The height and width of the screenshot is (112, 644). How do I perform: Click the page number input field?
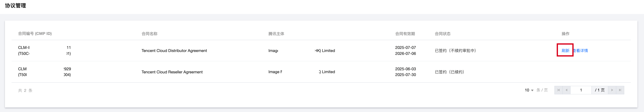pos(581,90)
